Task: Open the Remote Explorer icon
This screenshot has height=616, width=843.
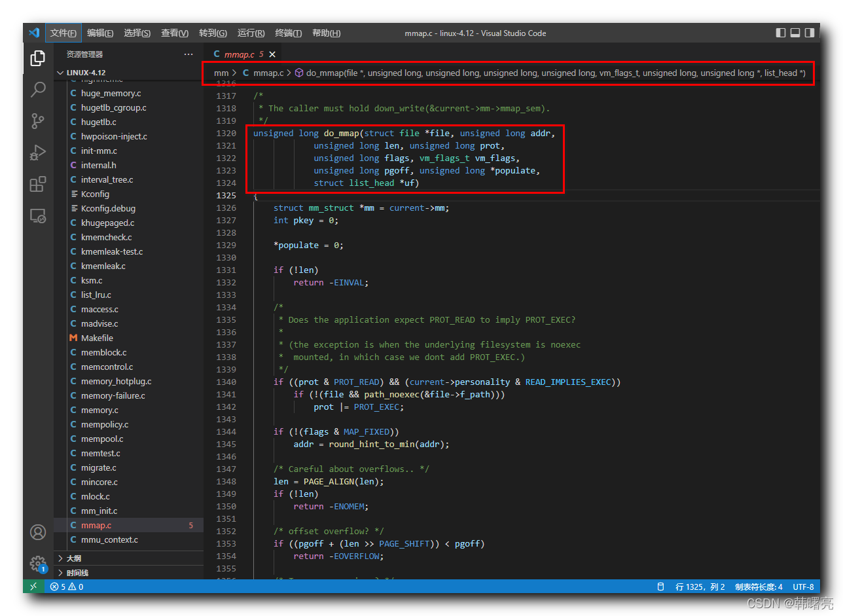Action: (x=38, y=215)
